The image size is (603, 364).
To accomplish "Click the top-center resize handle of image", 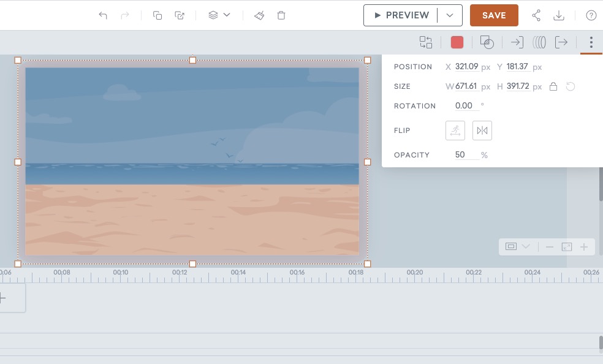I will coord(192,60).
